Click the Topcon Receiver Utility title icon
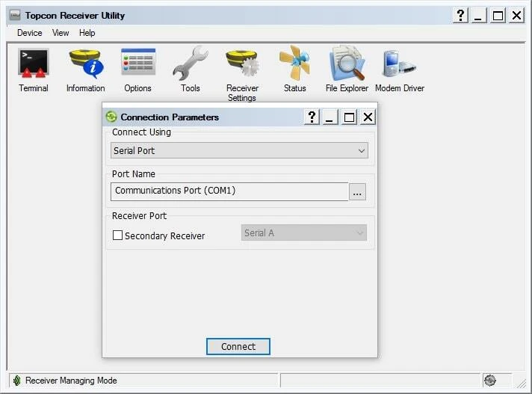Viewport: 532px width, 394px height. coord(15,15)
